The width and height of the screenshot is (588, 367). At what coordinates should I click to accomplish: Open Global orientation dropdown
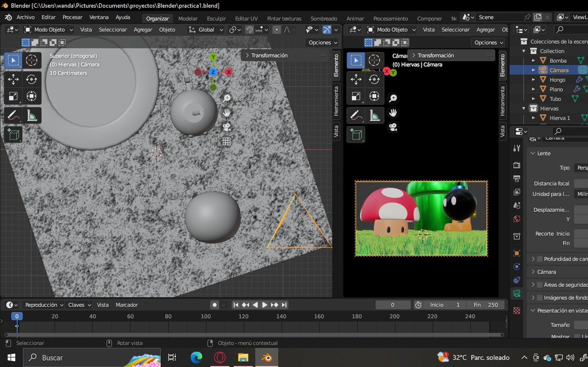206,30
